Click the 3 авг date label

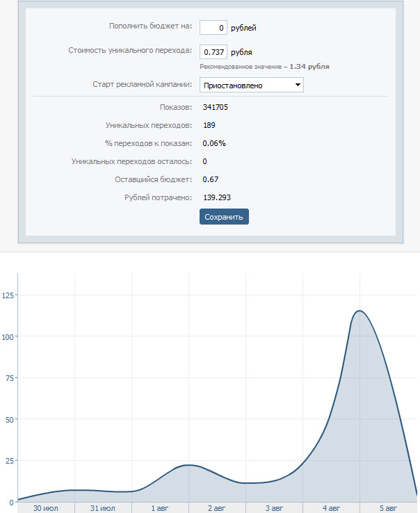pos(274,508)
